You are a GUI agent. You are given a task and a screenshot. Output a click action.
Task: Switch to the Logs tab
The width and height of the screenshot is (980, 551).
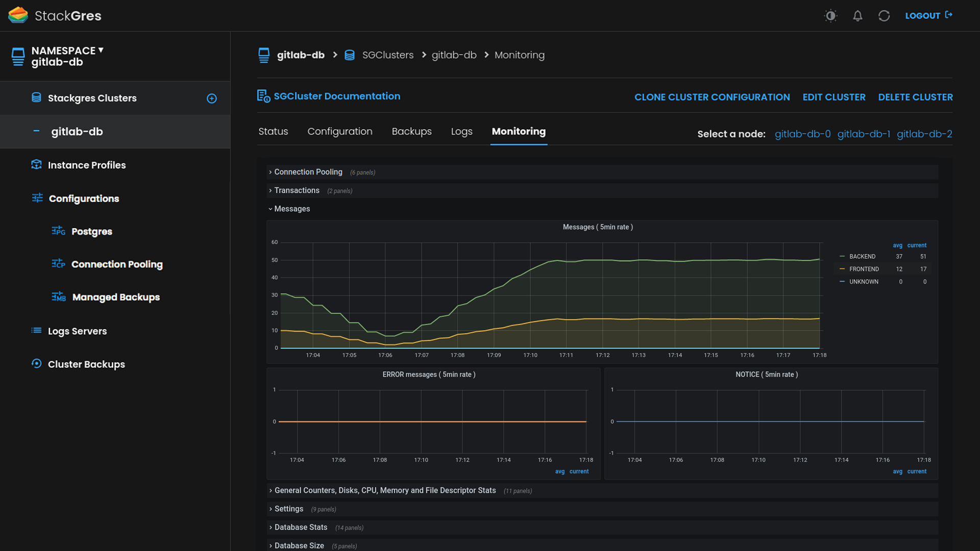point(462,132)
